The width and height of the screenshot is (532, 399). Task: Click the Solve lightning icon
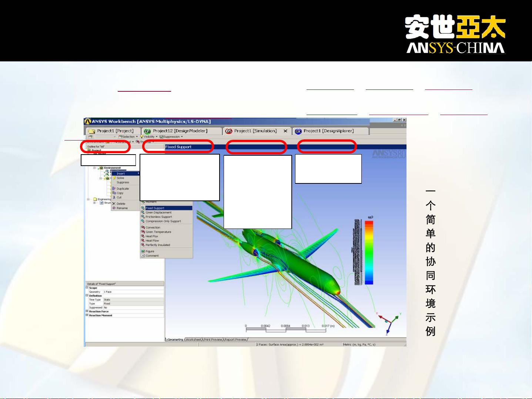(114, 178)
